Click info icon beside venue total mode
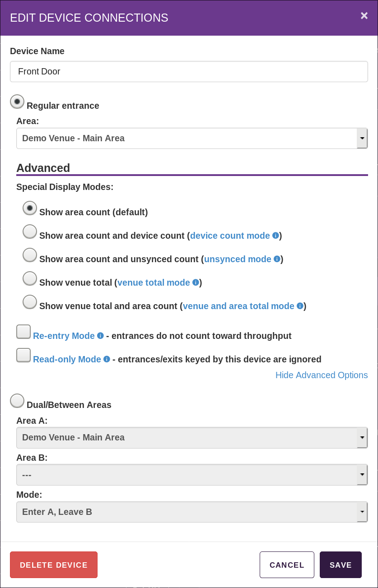 [196, 282]
